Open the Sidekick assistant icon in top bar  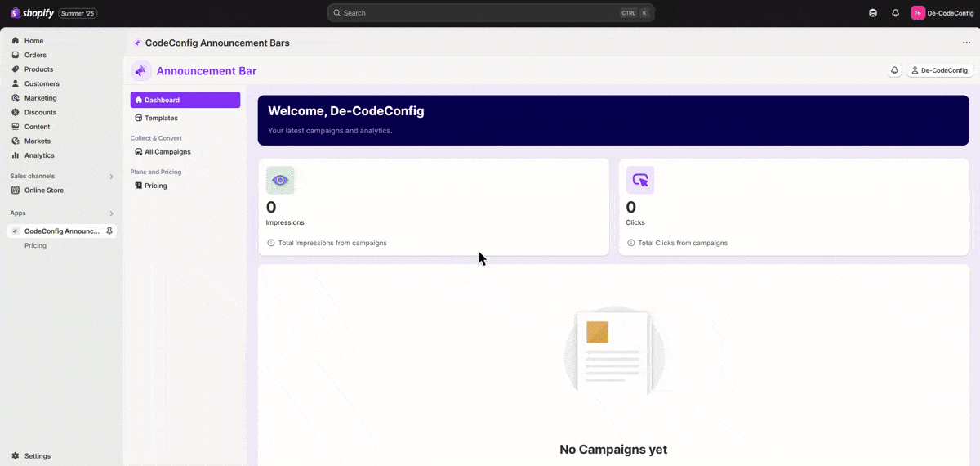tap(873, 13)
